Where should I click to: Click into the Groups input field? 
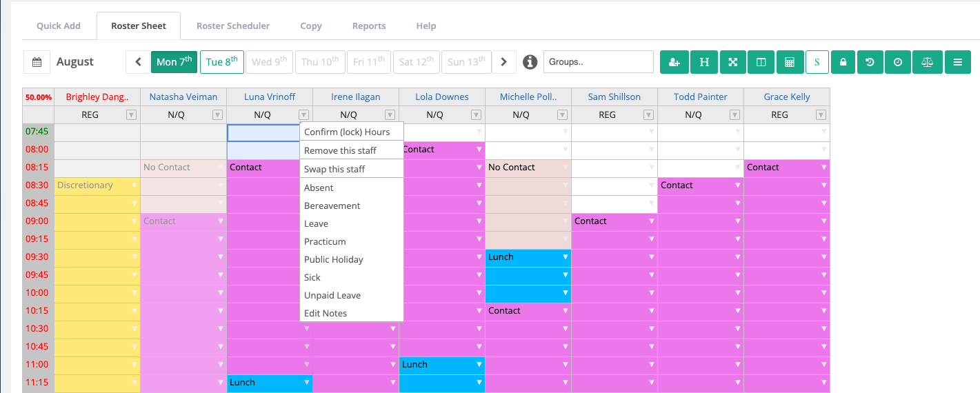599,61
